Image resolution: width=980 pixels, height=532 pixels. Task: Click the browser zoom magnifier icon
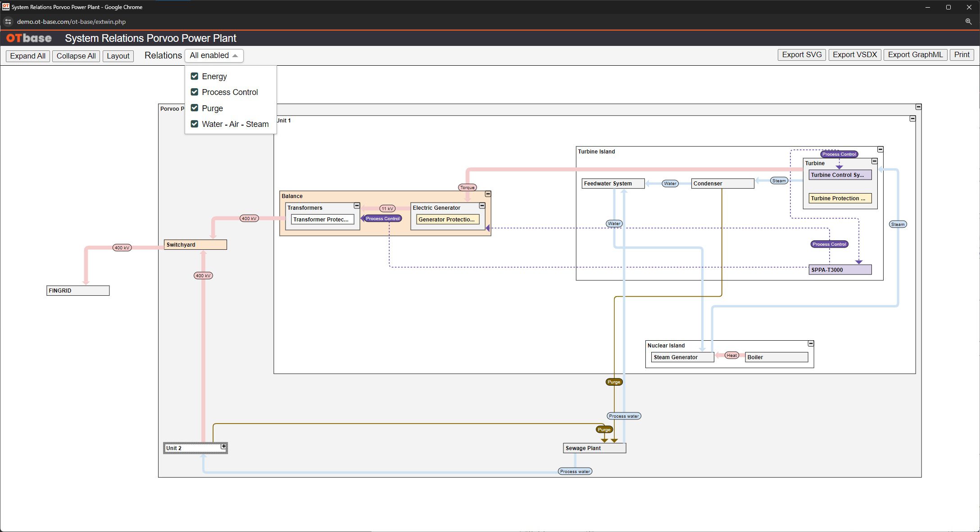[x=968, y=22]
